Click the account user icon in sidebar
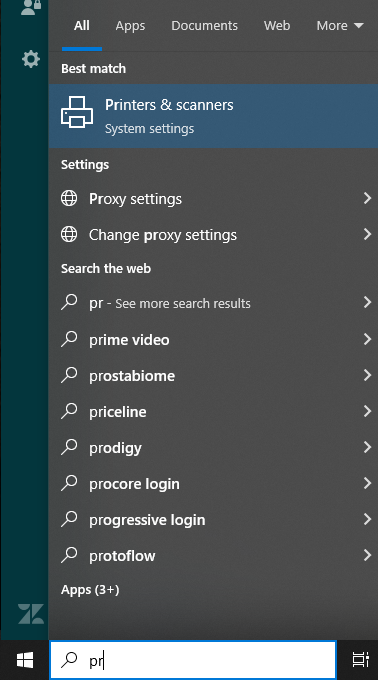 coord(30,7)
